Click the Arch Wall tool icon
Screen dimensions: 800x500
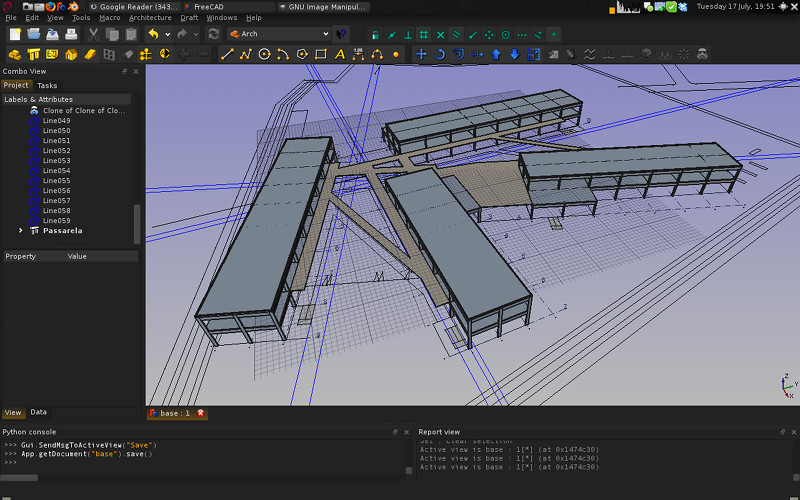coord(15,54)
